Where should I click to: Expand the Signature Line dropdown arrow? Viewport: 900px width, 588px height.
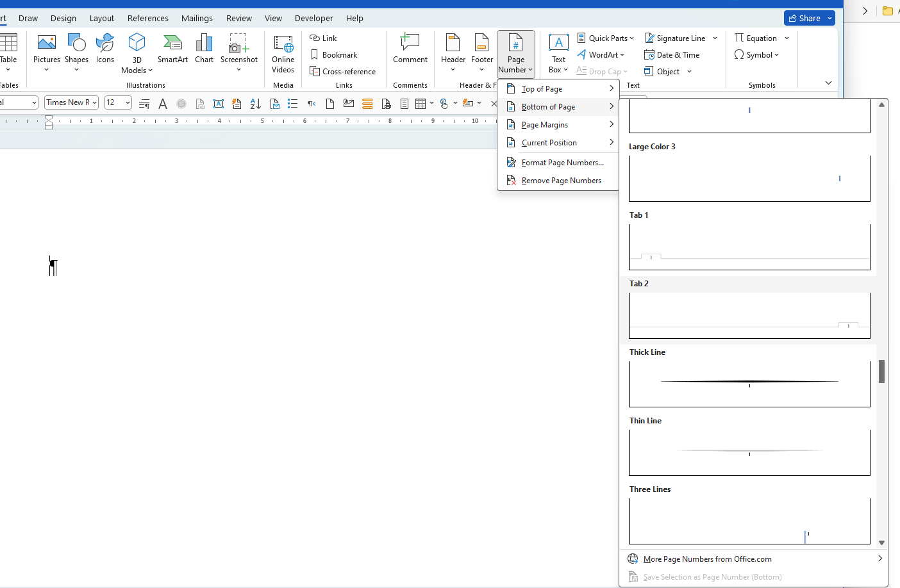coord(715,38)
